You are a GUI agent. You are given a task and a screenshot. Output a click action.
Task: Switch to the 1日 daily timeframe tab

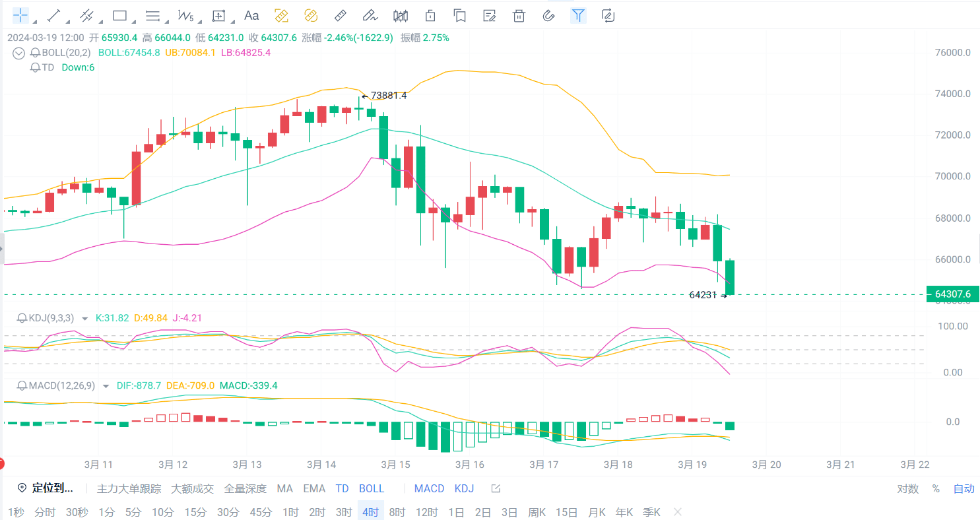point(455,511)
